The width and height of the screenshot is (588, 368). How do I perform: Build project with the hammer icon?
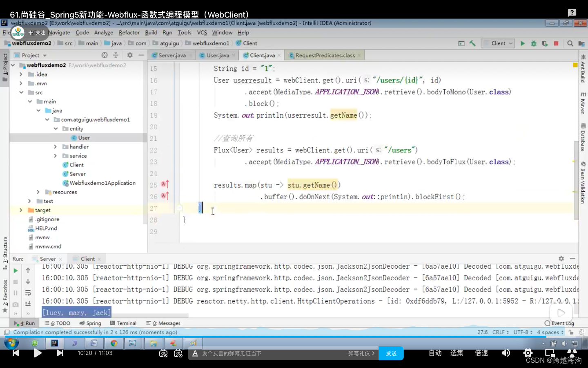coord(472,43)
